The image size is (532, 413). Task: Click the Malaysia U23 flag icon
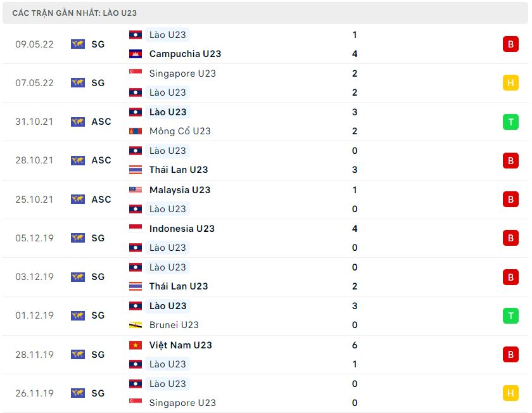pos(136,190)
